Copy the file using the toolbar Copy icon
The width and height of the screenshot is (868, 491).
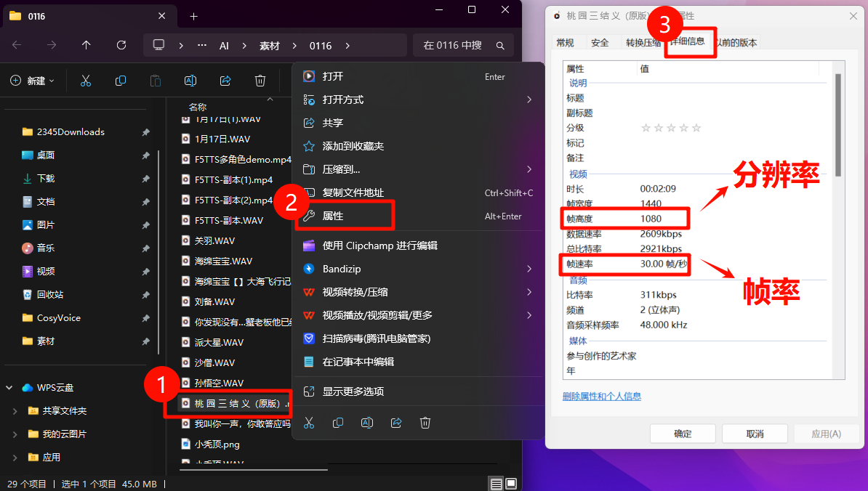pos(120,81)
